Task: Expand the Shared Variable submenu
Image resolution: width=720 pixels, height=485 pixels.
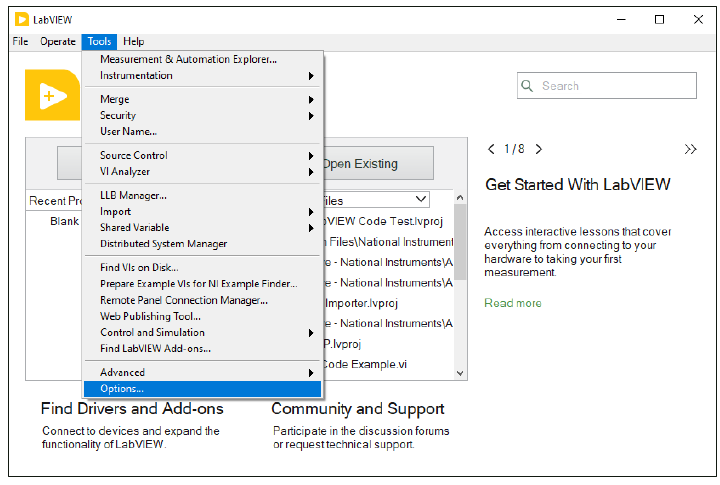Action: pos(202,228)
